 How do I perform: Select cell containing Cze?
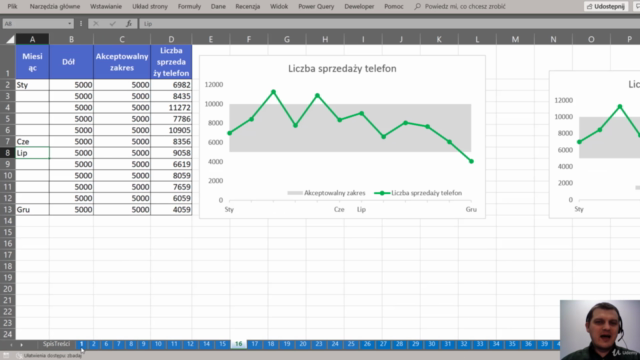point(32,141)
